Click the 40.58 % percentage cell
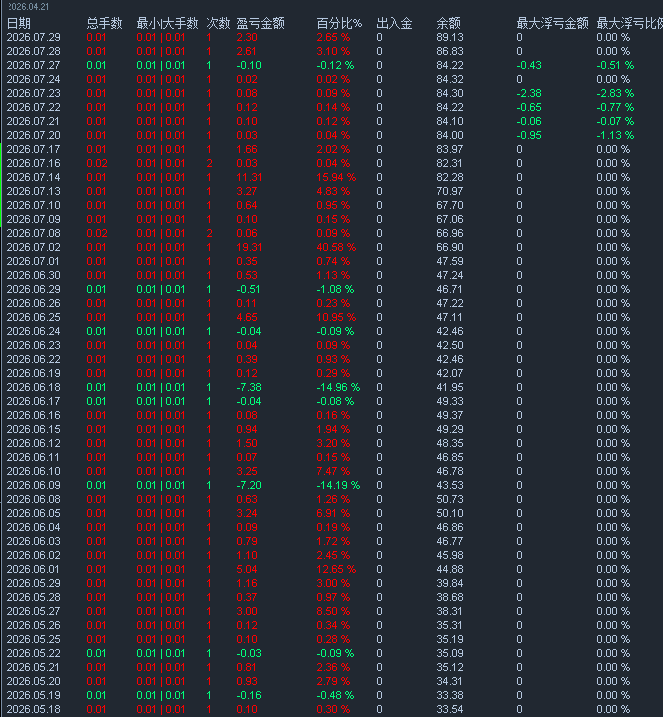 click(336, 247)
